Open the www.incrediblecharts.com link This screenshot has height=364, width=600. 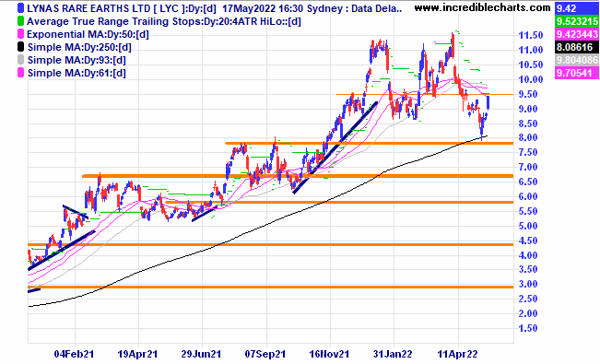[483, 7]
